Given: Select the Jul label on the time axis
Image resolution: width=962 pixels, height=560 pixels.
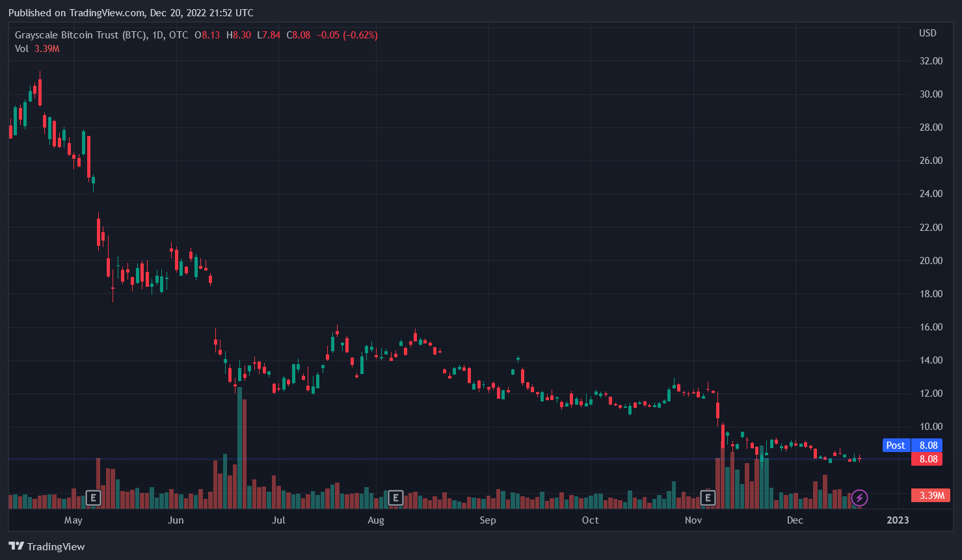Looking at the screenshot, I should (278, 520).
